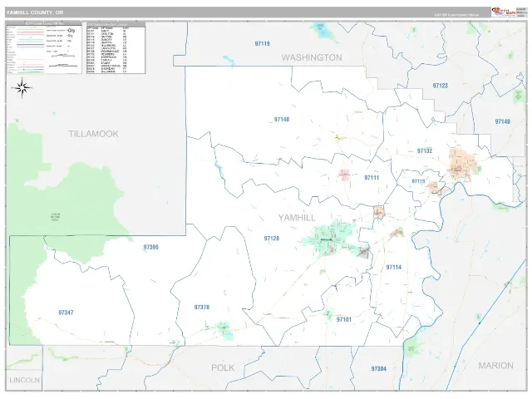
Task: Select ZIP code 97111 label
Action: tap(372, 178)
